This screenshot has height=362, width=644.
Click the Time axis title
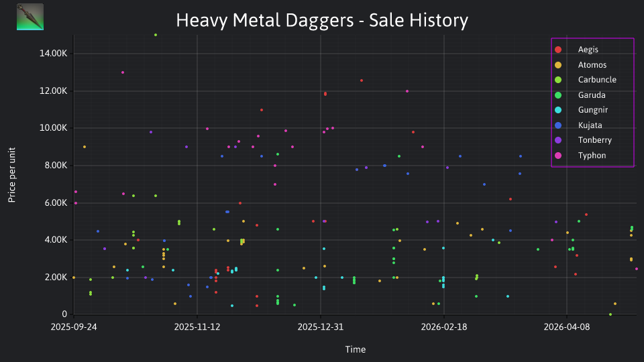(x=356, y=350)
